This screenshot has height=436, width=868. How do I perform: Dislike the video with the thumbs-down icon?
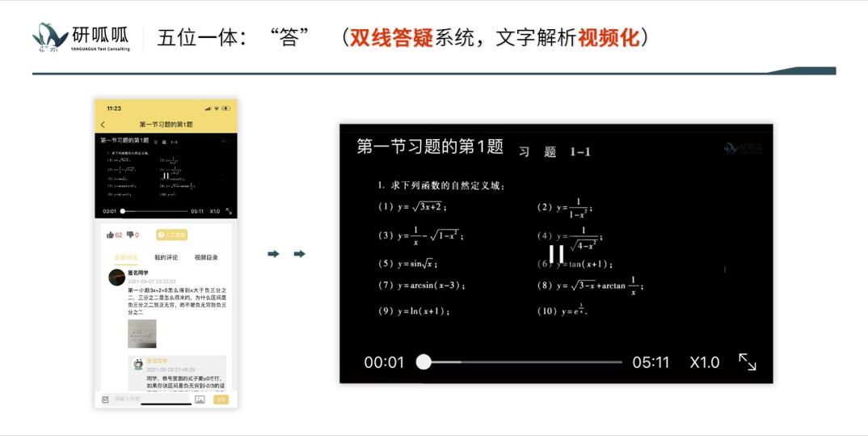pos(129,235)
